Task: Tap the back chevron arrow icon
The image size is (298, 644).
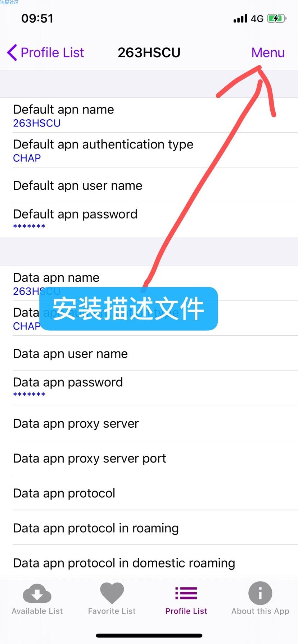Action: [12, 52]
